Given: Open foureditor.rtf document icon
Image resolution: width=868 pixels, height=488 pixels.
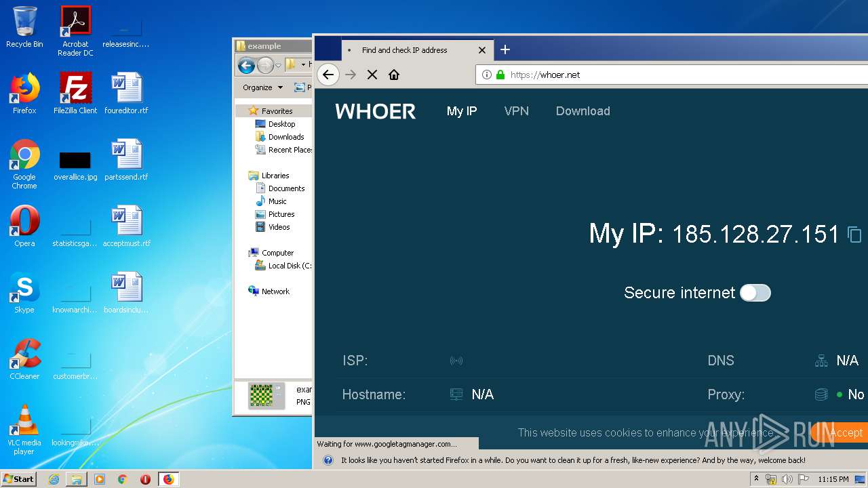Looking at the screenshot, I should (x=126, y=94).
